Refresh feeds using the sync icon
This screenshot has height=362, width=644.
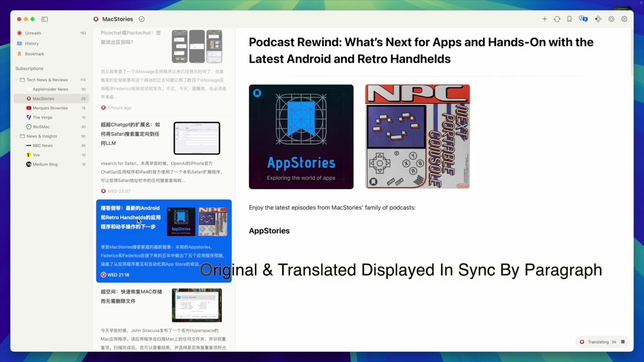(557, 19)
